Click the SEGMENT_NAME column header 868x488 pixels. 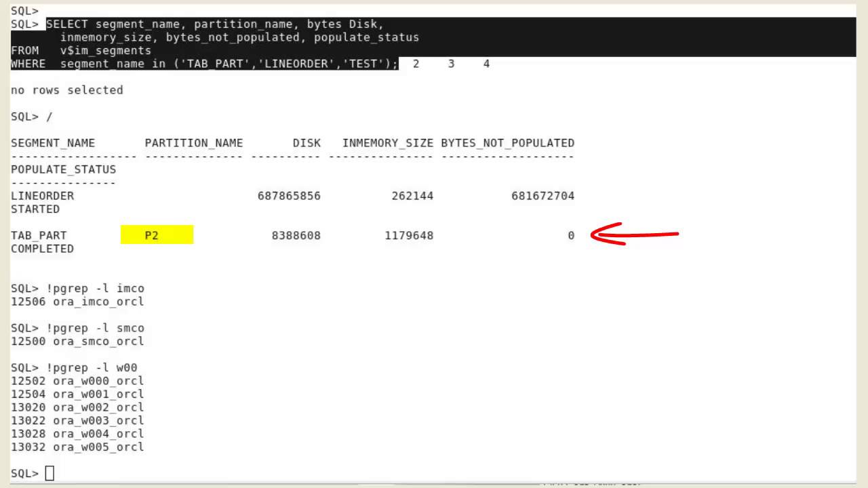(53, 143)
